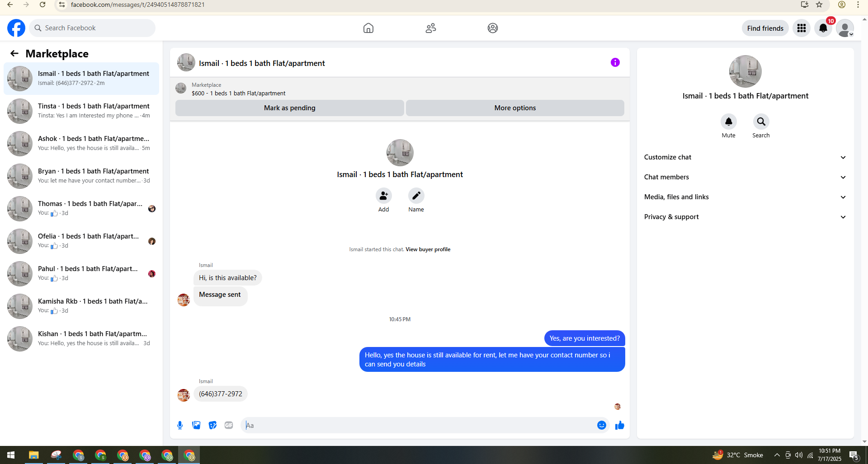This screenshot has width=868, height=464.
Task: Click the listing thumbnail in chat header
Action: pyautogui.click(x=186, y=63)
